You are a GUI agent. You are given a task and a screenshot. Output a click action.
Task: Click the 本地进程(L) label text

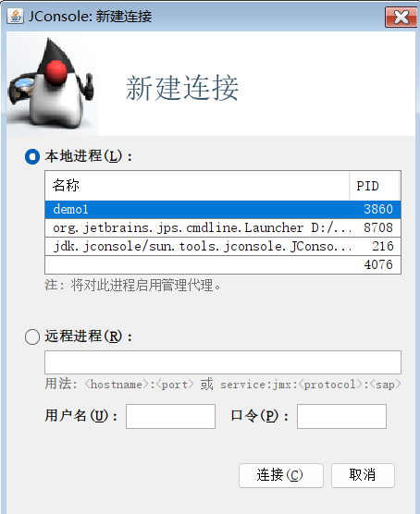click(x=88, y=156)
